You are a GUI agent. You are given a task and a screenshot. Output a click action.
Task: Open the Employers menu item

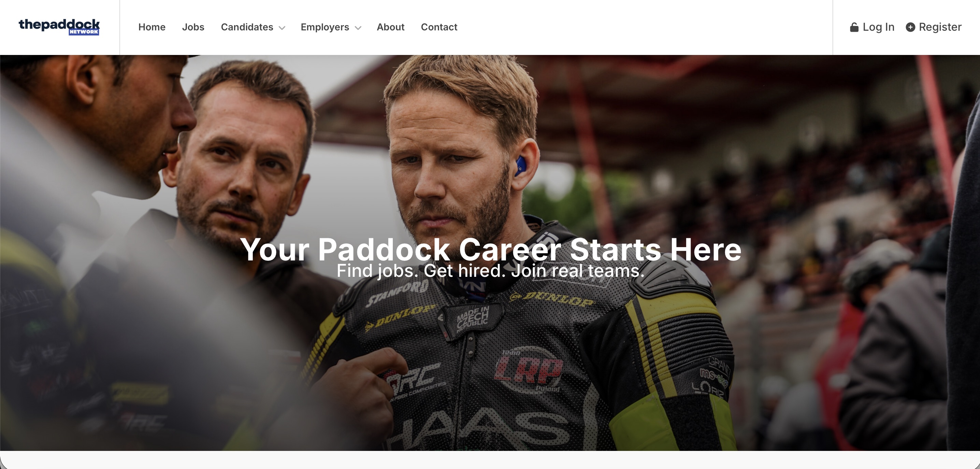click(x=325, y=27)
